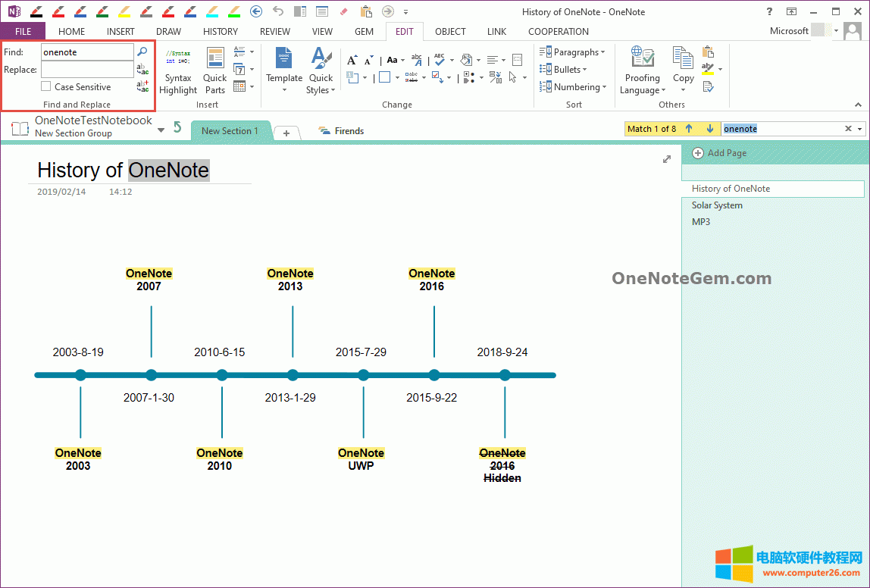The width and height of the screenshot is (870, 588).
Task: Open the Template dropdown arrow
Action: point(284,89)
